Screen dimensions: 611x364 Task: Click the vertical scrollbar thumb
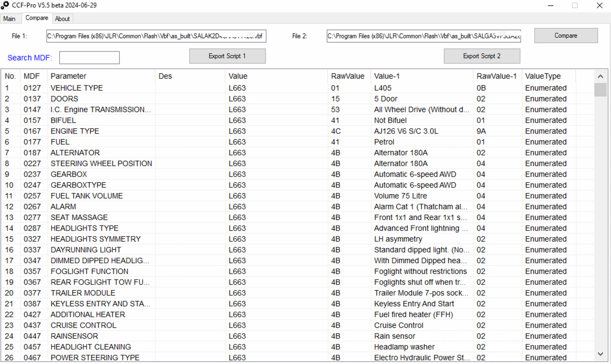[x=600, y=90]
